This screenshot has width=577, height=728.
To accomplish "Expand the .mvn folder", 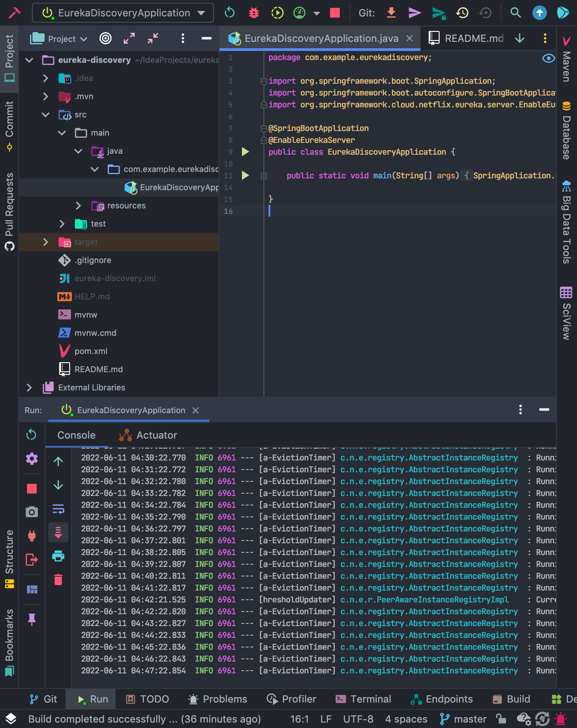I will (x=46, y=96).
